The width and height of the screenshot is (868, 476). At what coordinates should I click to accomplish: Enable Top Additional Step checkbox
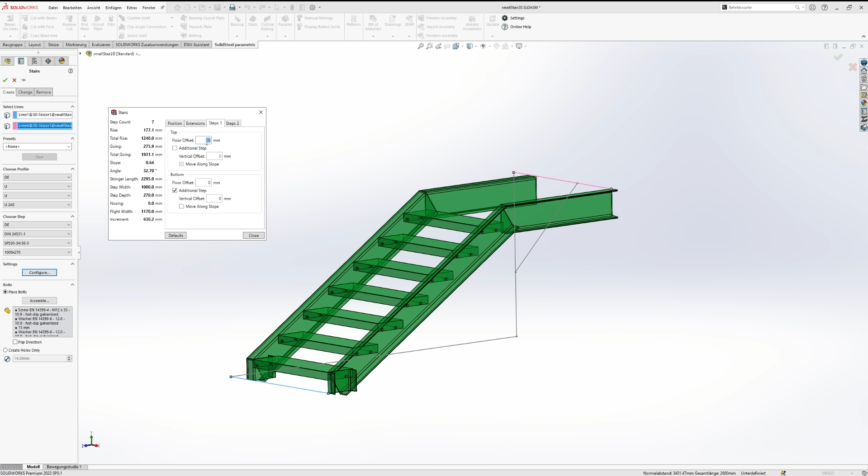click(175, 148)
